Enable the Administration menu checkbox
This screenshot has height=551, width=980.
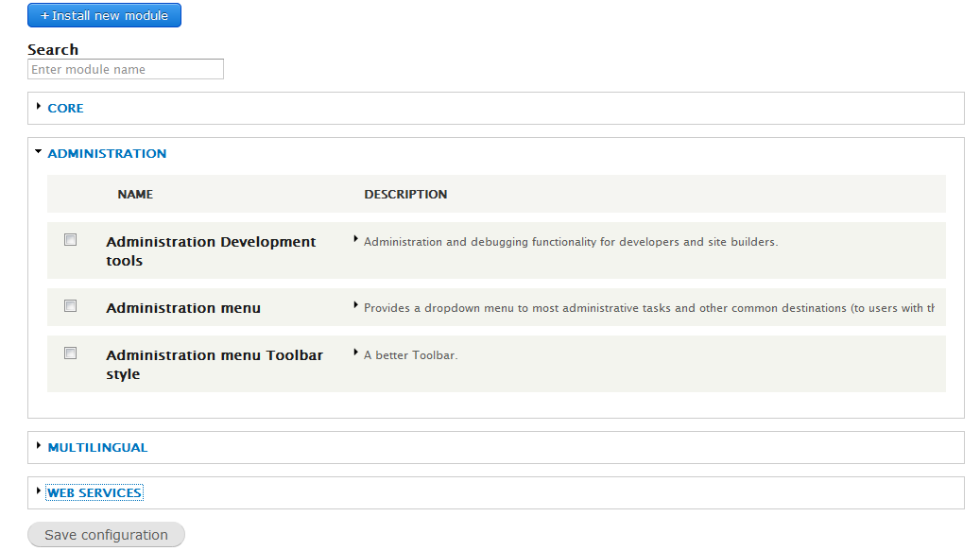(70, 306)
